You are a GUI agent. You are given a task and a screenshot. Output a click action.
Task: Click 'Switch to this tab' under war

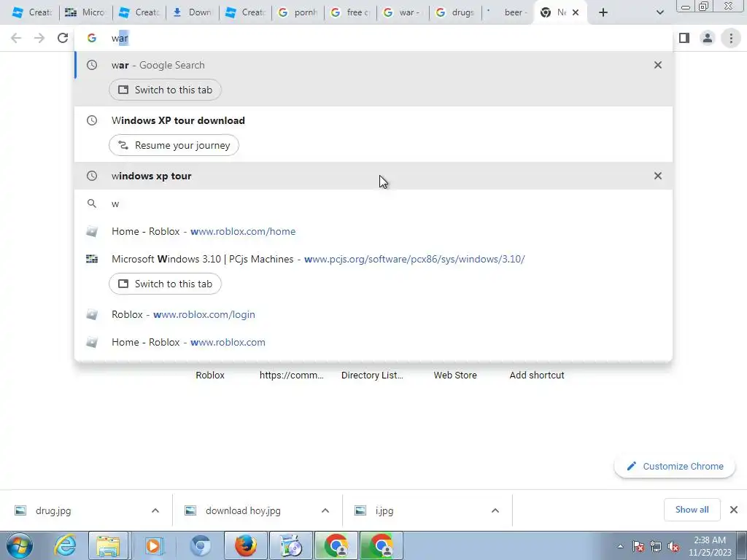[x=165, y=90]
